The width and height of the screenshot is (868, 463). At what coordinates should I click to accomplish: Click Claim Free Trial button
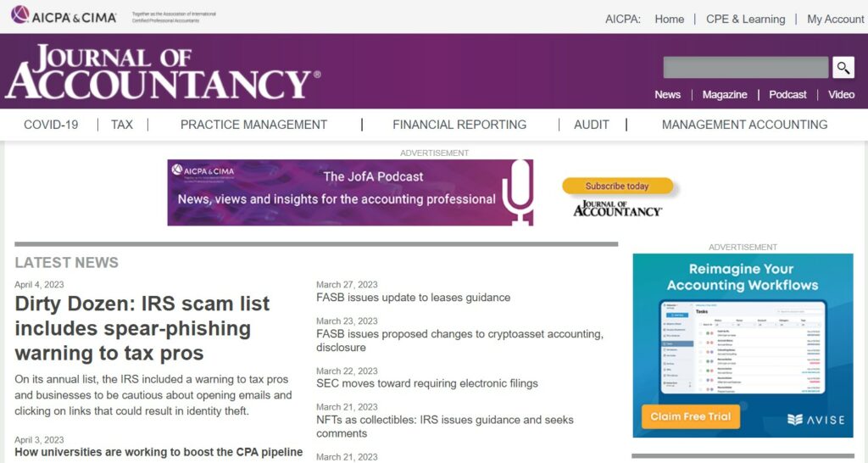[x=690, y=416]
